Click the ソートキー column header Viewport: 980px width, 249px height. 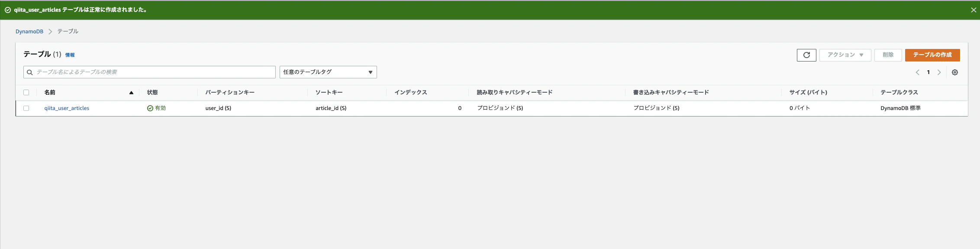(x=329, y=92)
